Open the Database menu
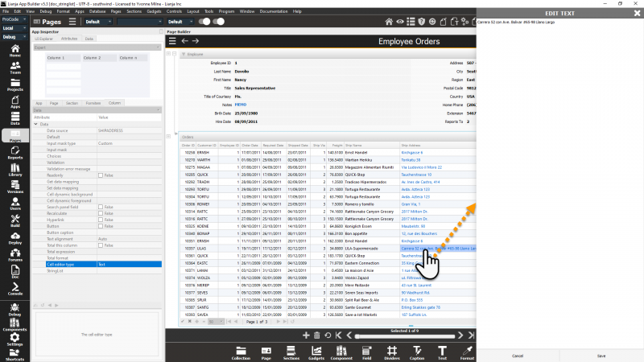Screen dimensions: 644x362 97,11
